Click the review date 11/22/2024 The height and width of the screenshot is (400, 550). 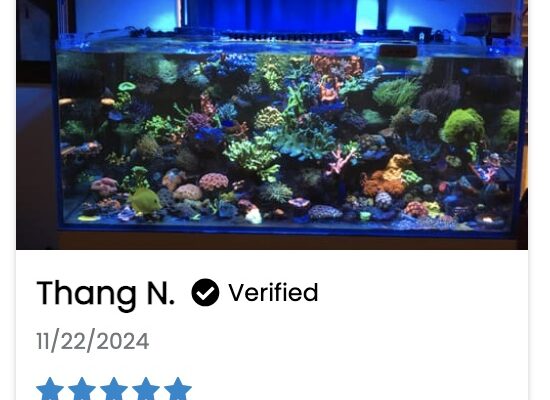pos(93,341)
